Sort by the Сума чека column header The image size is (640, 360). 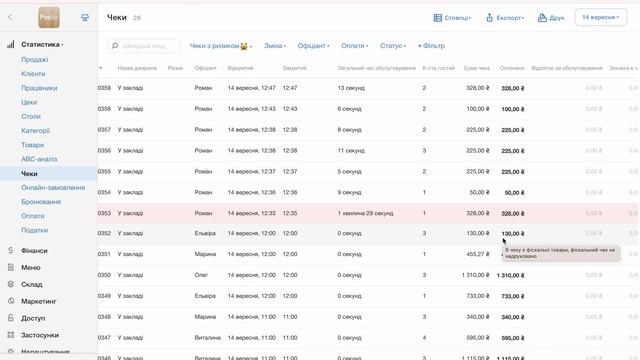(477, 68)
